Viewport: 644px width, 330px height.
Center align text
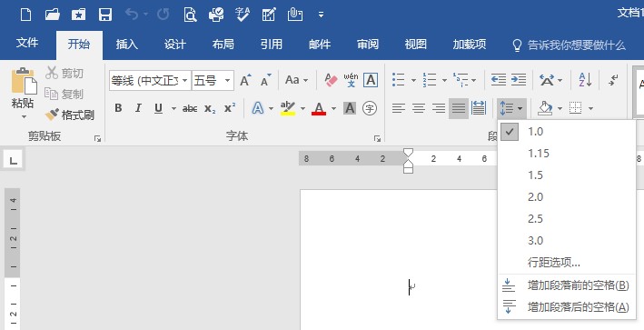click(x=419, y=108)
